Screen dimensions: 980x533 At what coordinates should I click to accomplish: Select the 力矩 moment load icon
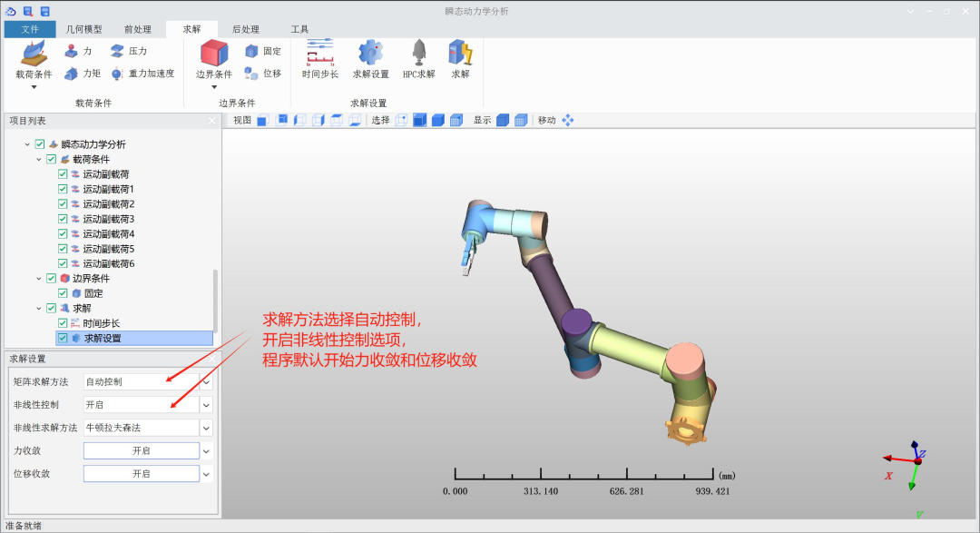[72, 74]
